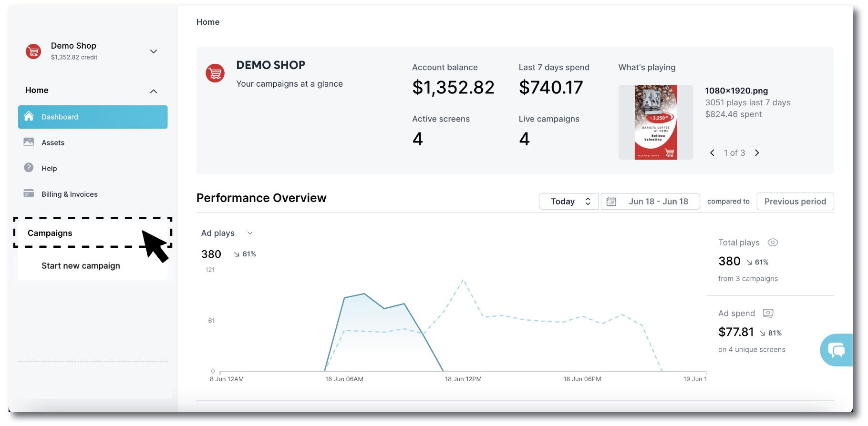Open the Today period dropdown
This screenshot has width=868, height=426.
568,202
